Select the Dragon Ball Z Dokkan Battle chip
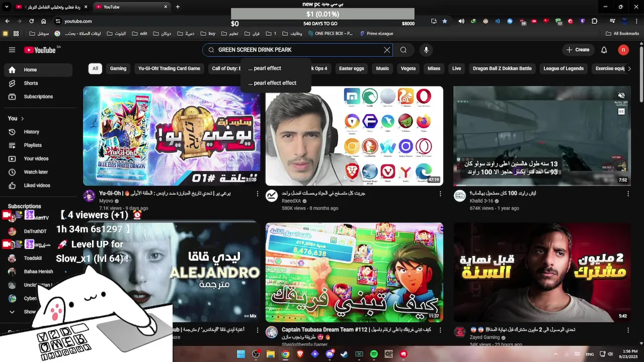 point(502,68)
